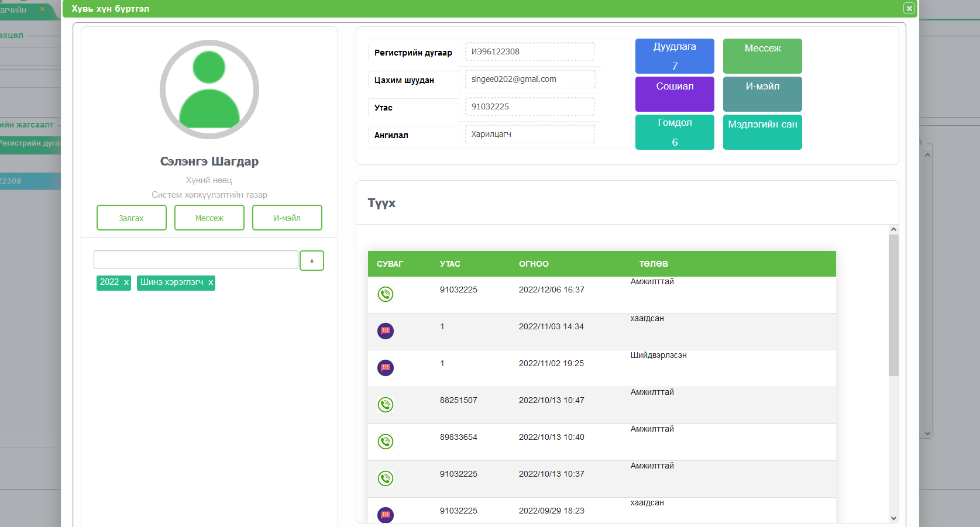
Task: Close the Хувь хүн бүртгэл dialog
Action: (909, 8)
